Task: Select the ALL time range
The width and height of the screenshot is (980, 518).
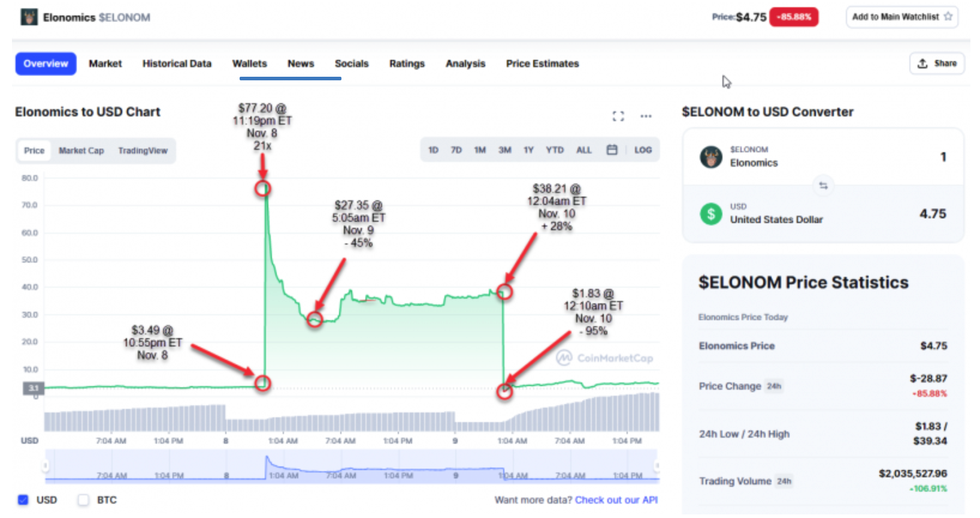Action: (x=583, y=150)
